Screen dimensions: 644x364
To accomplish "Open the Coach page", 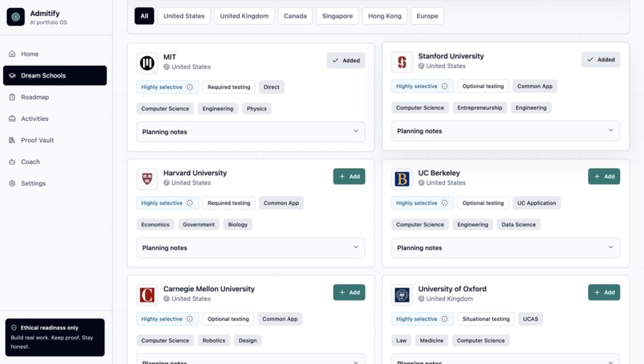I will (54, 162).
